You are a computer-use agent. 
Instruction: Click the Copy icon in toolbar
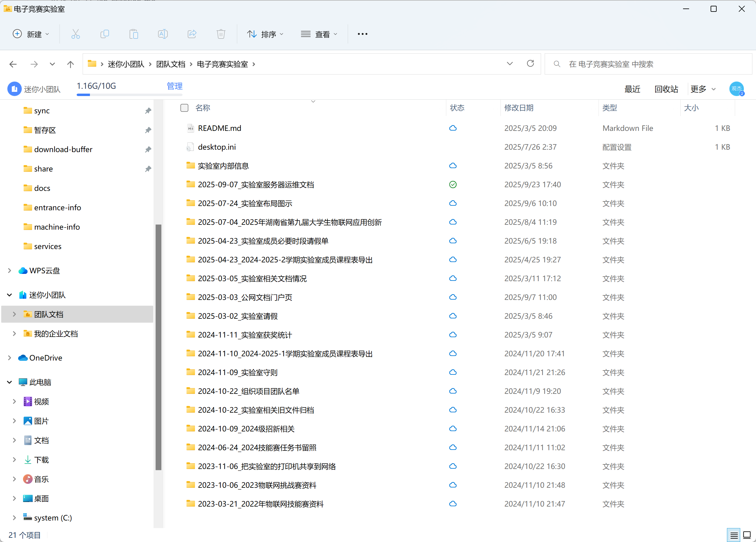click(105, 34)
